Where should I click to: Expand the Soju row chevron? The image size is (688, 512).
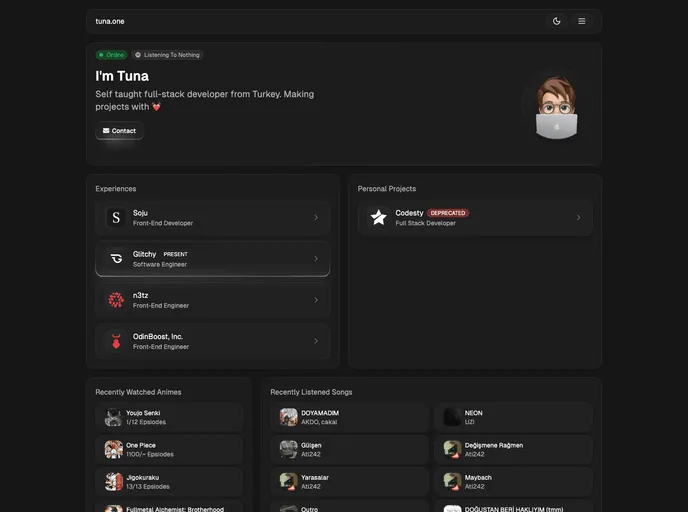[x=316, y=218]
